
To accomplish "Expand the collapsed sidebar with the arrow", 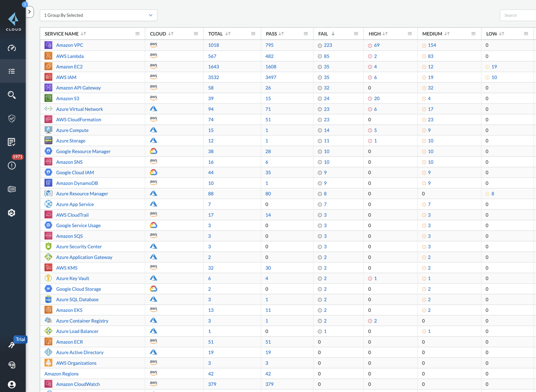I will click(29, 12).
